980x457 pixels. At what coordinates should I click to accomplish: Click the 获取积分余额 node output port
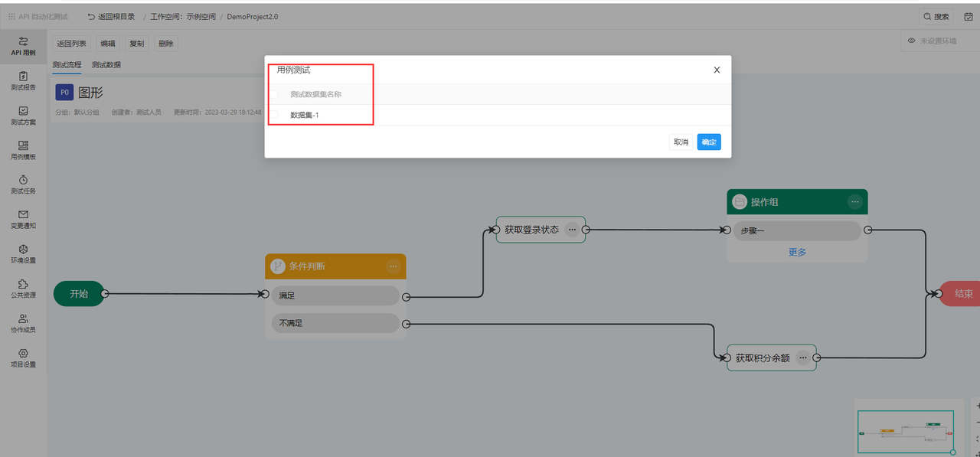click(818, 357)
